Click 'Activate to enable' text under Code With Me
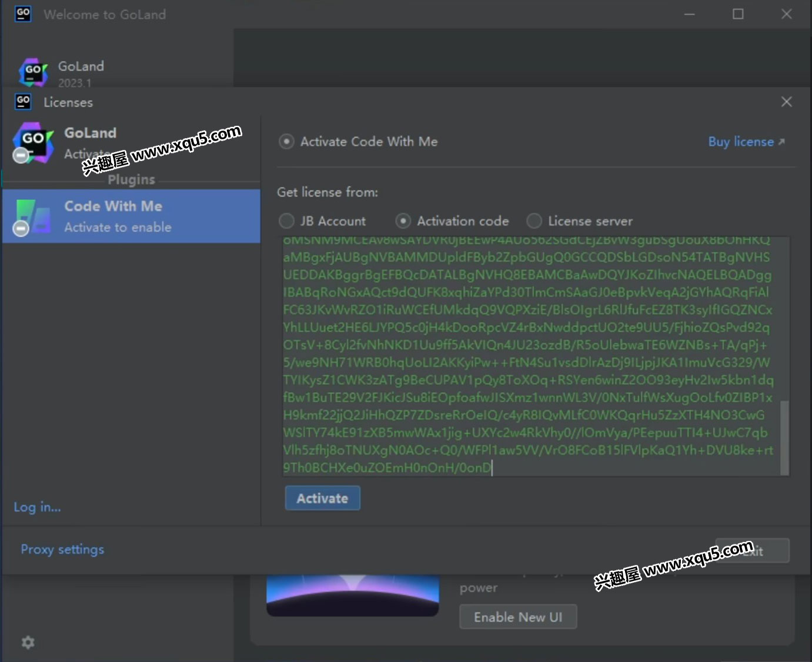The image size is (812, 662). pos(118,228)
